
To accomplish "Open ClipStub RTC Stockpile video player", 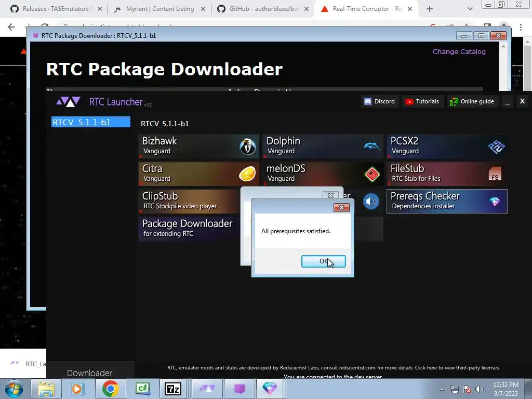I will point(189,201).
